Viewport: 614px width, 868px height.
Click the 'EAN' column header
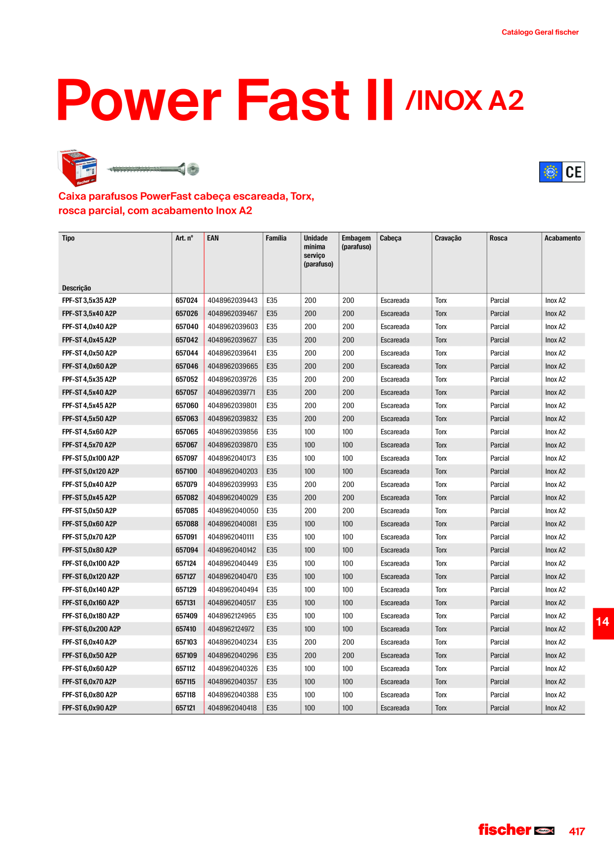point(213,238)
